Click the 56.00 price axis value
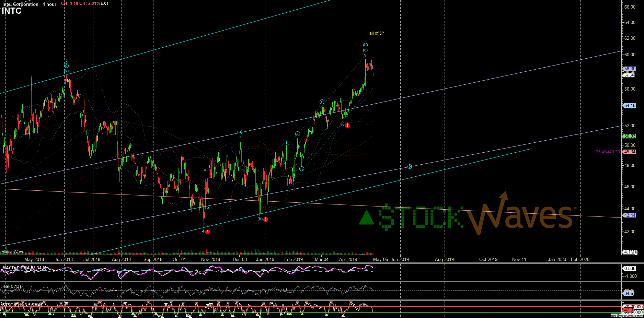The width and height of the screenshot is (644, 318). tap(630, 89)
